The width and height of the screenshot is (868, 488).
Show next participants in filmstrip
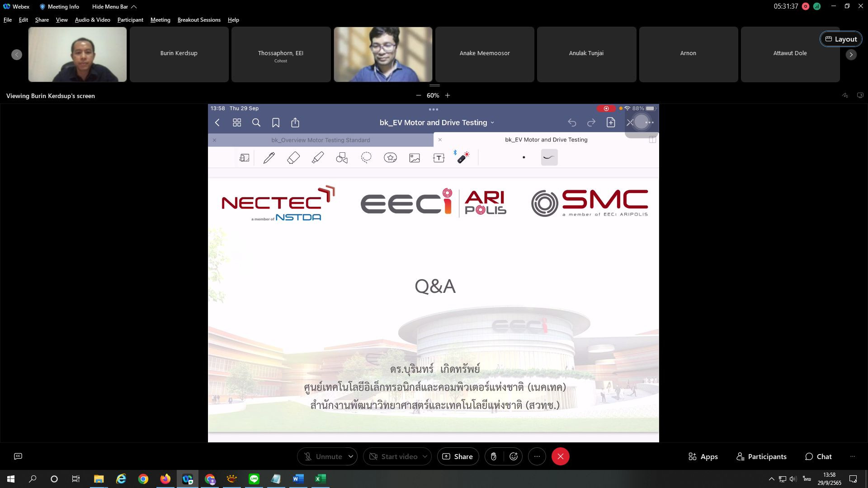[851, 55]
